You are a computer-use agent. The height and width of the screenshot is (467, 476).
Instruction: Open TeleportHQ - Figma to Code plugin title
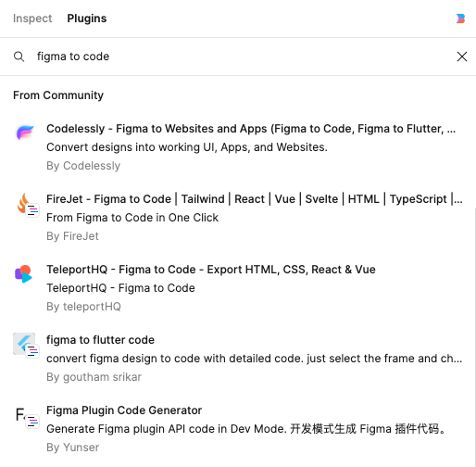click(211, 270)
